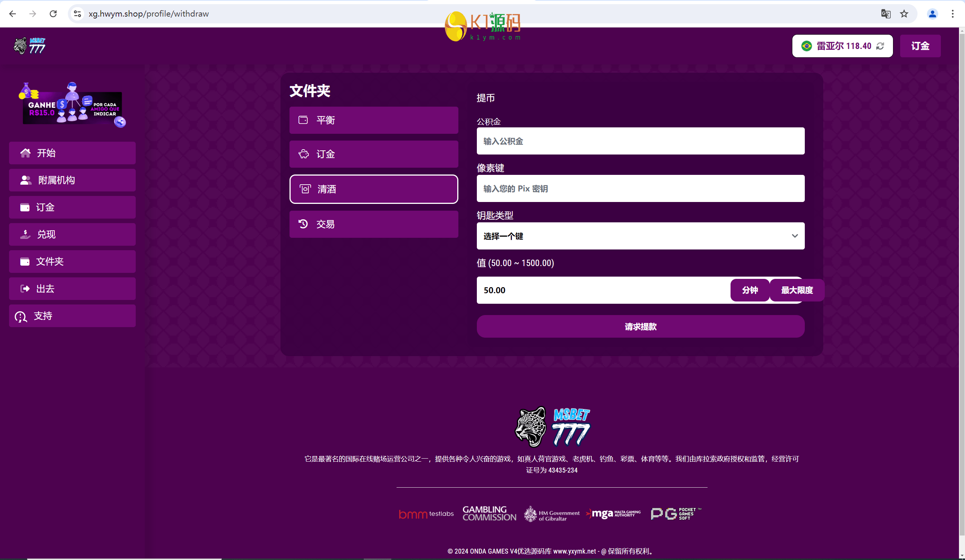Open the 交易 transactions tab

[x=373, y=224]
